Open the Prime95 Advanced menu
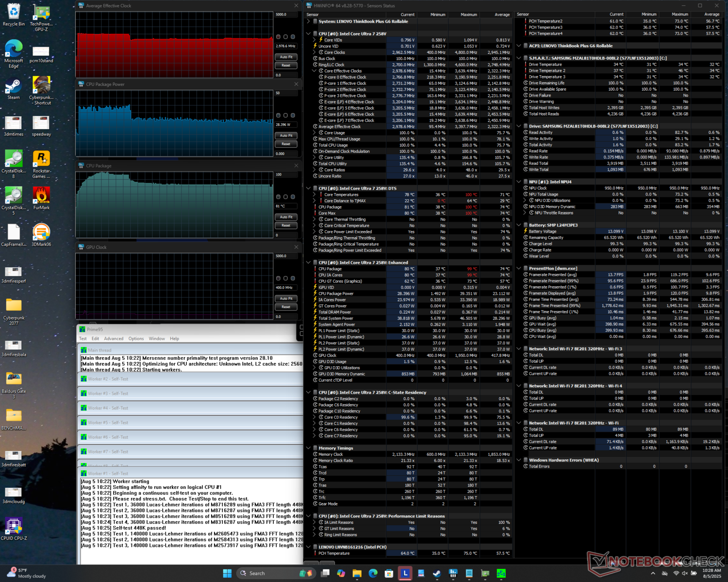Screen dimensions: 728x582 [114, 339]
